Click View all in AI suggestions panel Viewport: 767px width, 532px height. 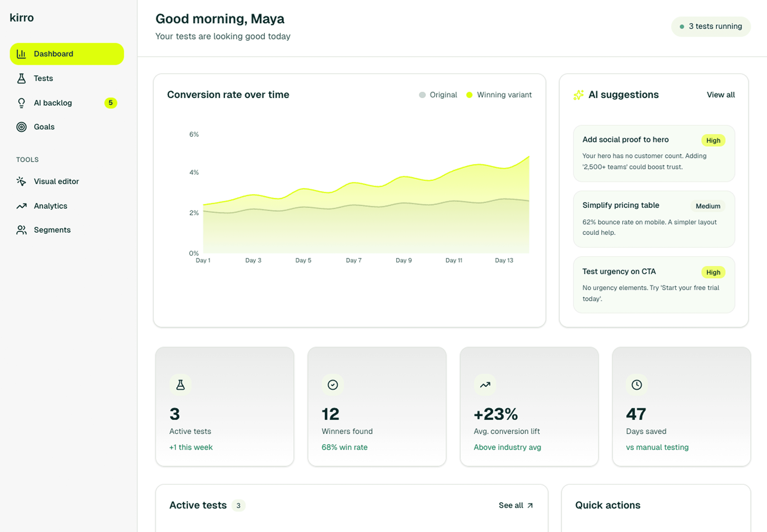point(720,95)
